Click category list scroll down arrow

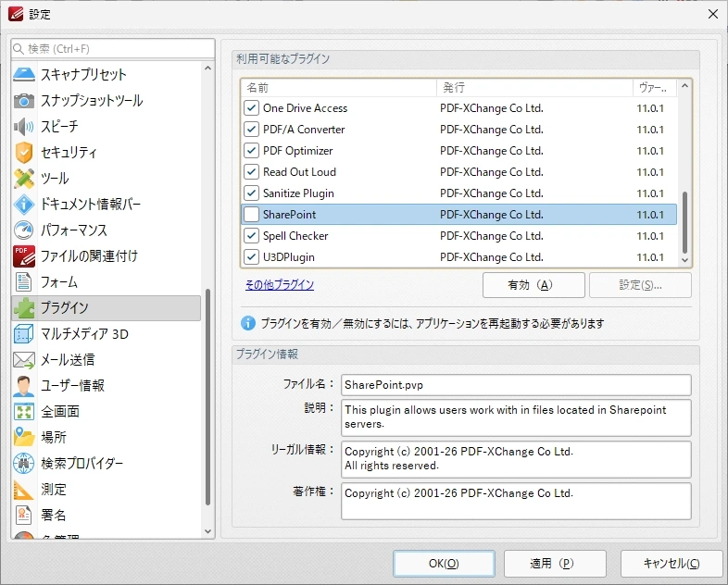207,531
